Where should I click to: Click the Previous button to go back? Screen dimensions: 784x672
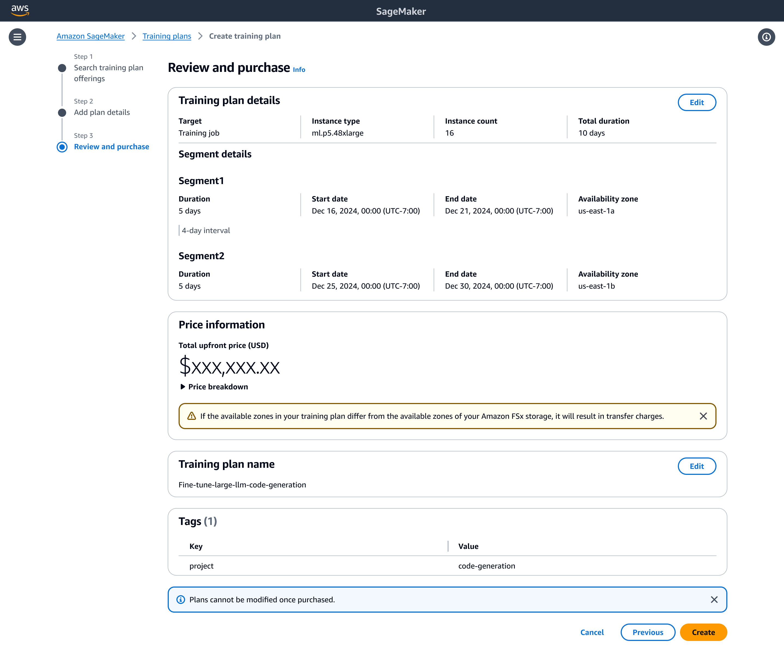click(x=647, y=632)
